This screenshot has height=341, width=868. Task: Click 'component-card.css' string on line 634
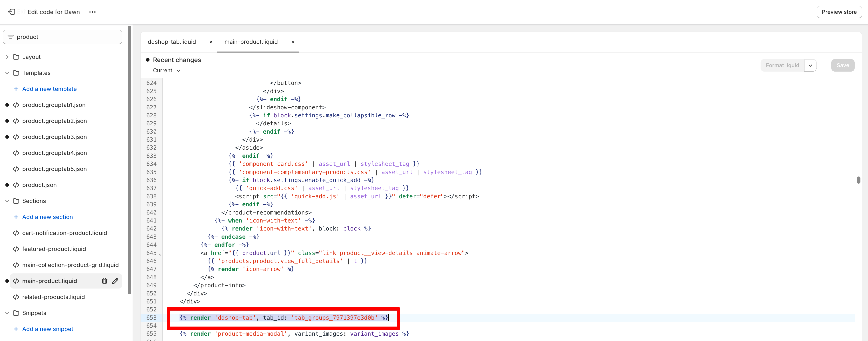click(x=274, y=164)
